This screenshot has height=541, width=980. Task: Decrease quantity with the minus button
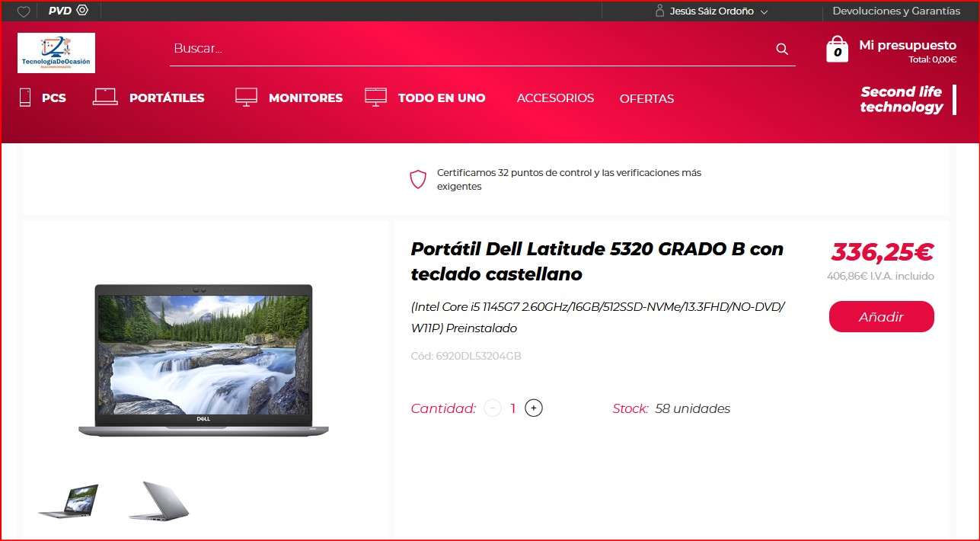click(493, 408)
